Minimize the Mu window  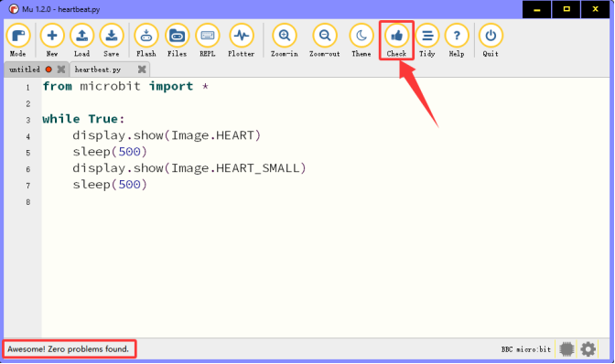pos(536,9)
